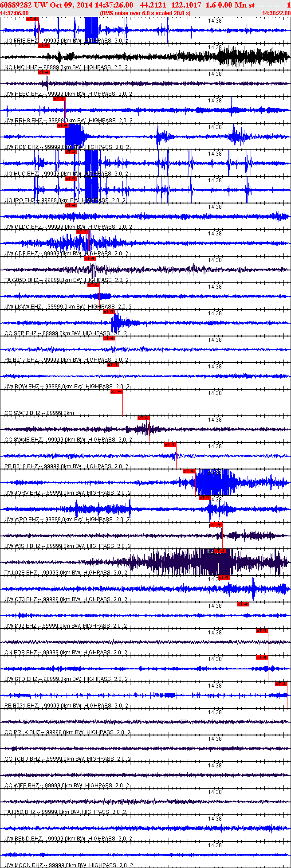Click the red pick marker on RRHS trace
The image size is (291, 868).
[x=59, y=99]
